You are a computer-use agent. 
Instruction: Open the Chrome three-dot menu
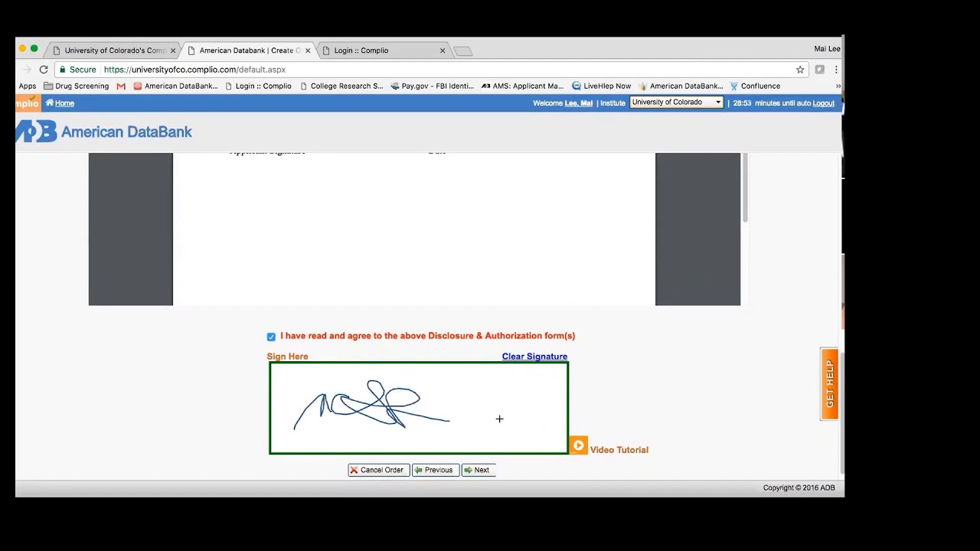coord(836,70)
